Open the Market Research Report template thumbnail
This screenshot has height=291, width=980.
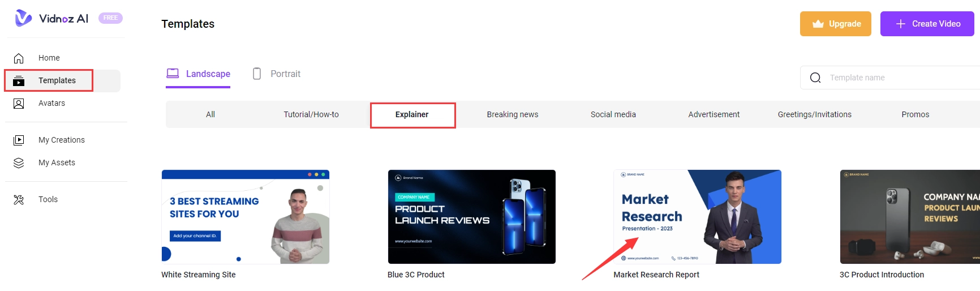[697, 217]
